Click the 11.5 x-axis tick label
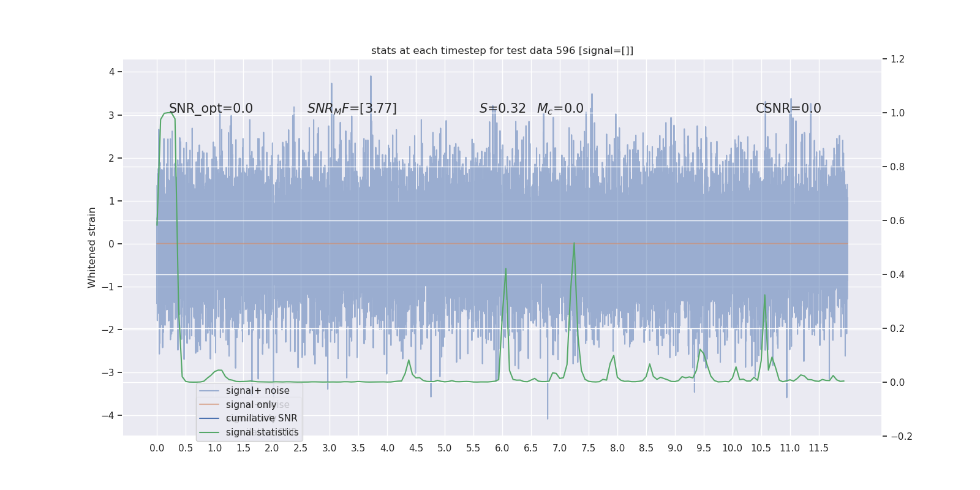Screen dimensions: 980x490 point(818,448)
